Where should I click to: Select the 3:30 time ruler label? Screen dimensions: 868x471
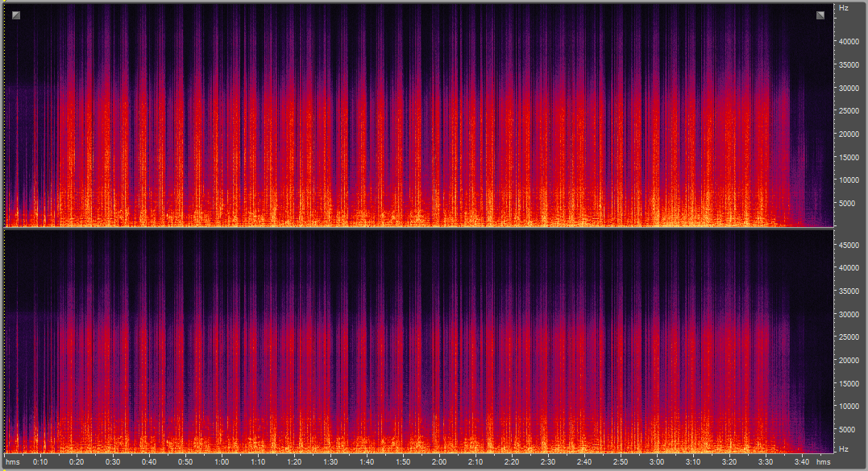click(766, 462)
